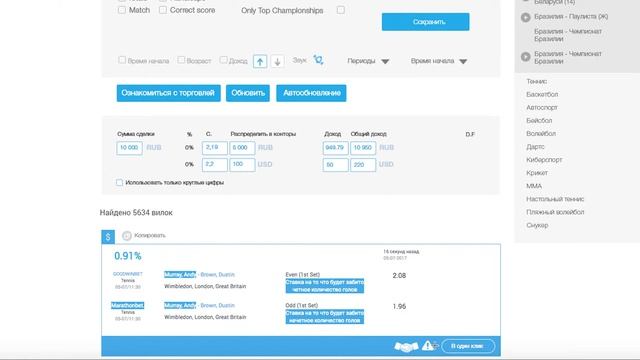This screenshot has width=640, height=360.
Task: Click Murray, Andy link in GOODWINBET row
Action: (x=180, y=274)
